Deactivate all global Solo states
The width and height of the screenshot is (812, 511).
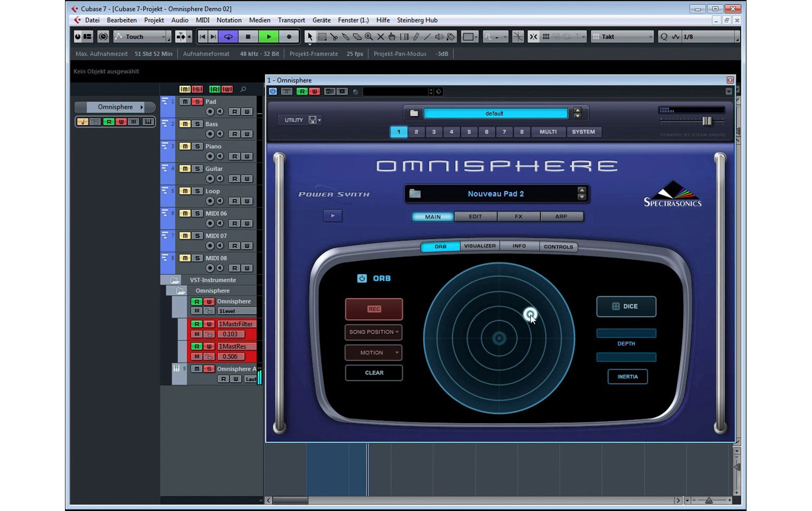[197, 89]
